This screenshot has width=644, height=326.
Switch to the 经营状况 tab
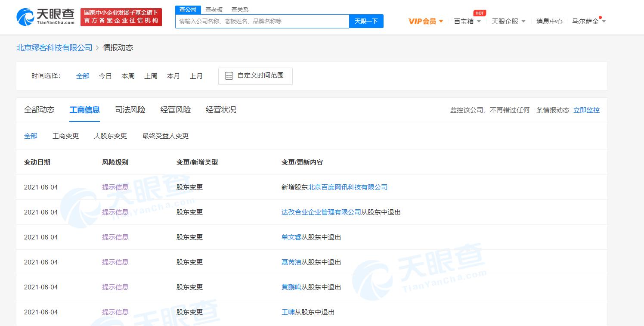click(221, 110)
